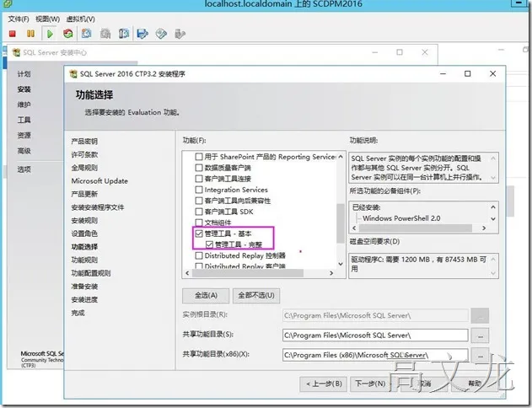The width and height of the screenshot is (532, 408).
Task: Click 已经安装 tree scroll up arrow
Action: coord(493,207)
